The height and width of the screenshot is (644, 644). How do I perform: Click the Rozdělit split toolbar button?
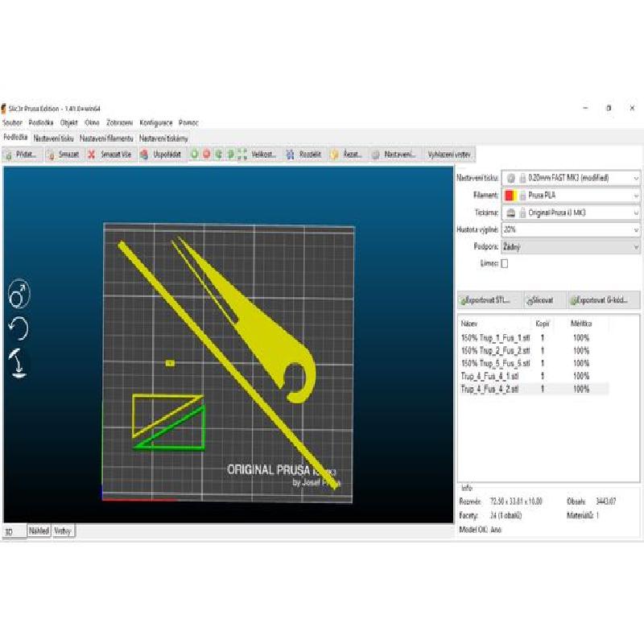(x=304, y=155)
